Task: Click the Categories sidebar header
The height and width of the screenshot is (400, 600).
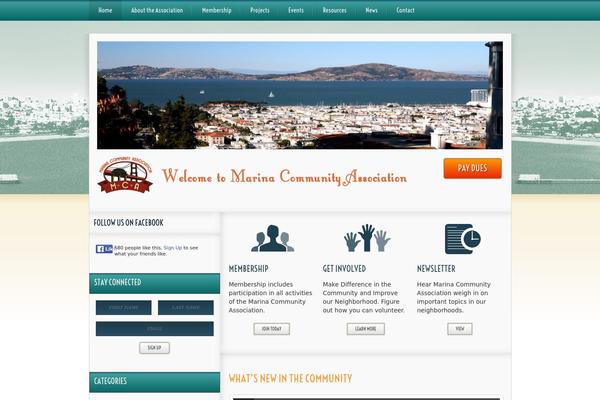Action: click(x=155, y=382)
